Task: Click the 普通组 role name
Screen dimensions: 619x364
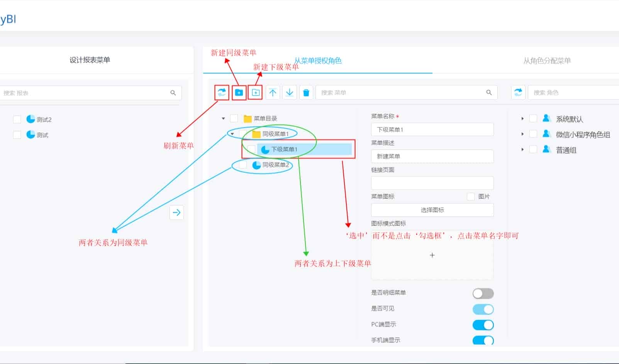Action: pyautogui.click(x=566, y=150)
